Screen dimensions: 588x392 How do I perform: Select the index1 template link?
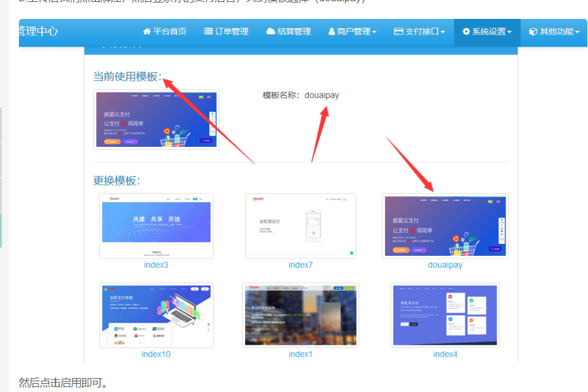301,354
